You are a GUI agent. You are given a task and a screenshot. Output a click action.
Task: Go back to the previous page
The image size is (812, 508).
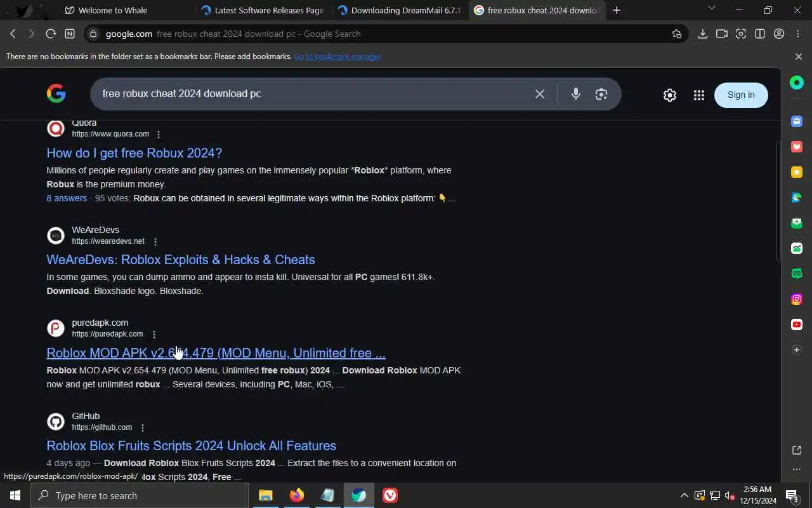tap(13, 34)
